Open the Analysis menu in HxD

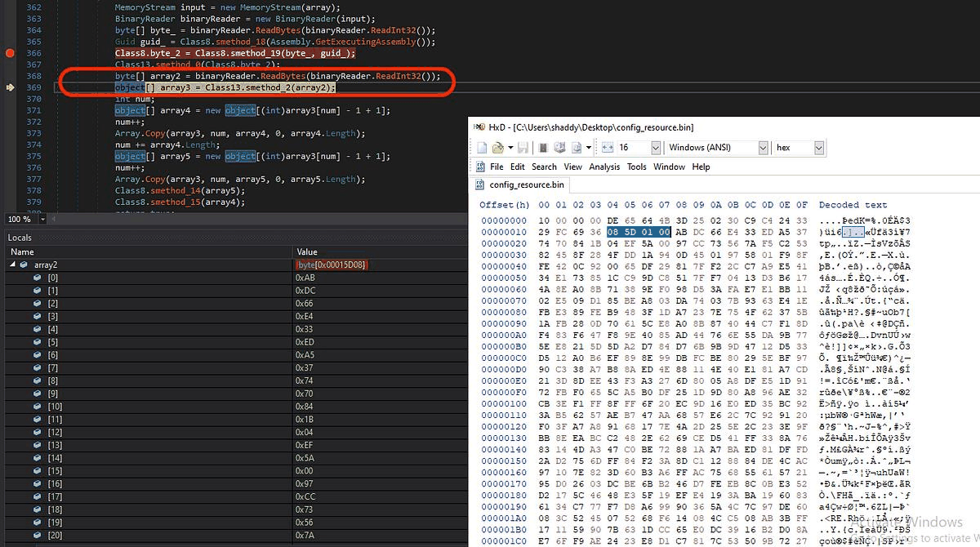click(x=604, y=167)
